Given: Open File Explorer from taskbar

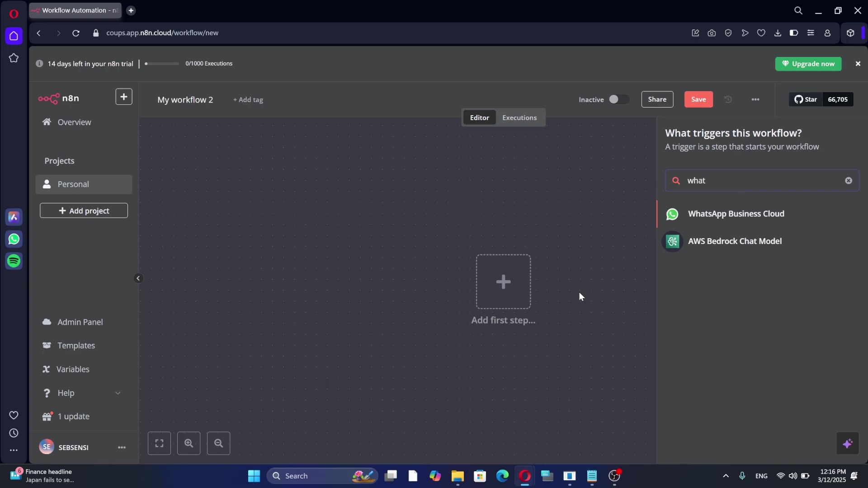Looking at the screenshot, I should pos(458,476).
